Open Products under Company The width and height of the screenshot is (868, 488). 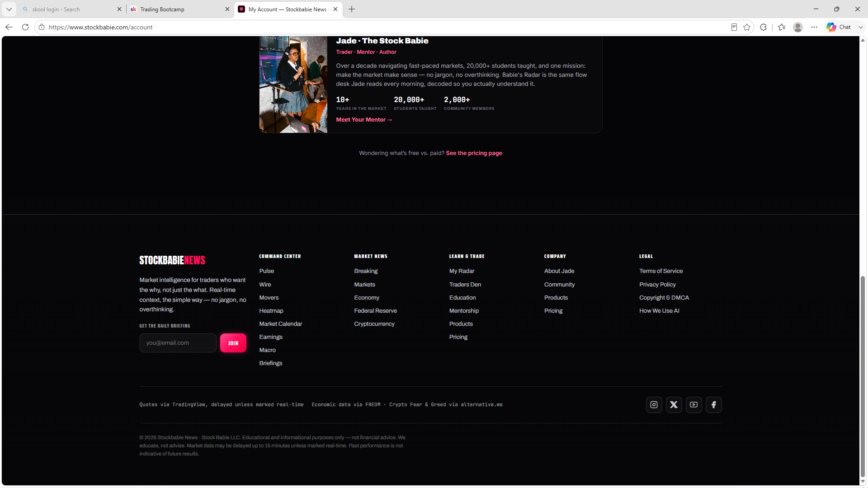pos(556,298)
